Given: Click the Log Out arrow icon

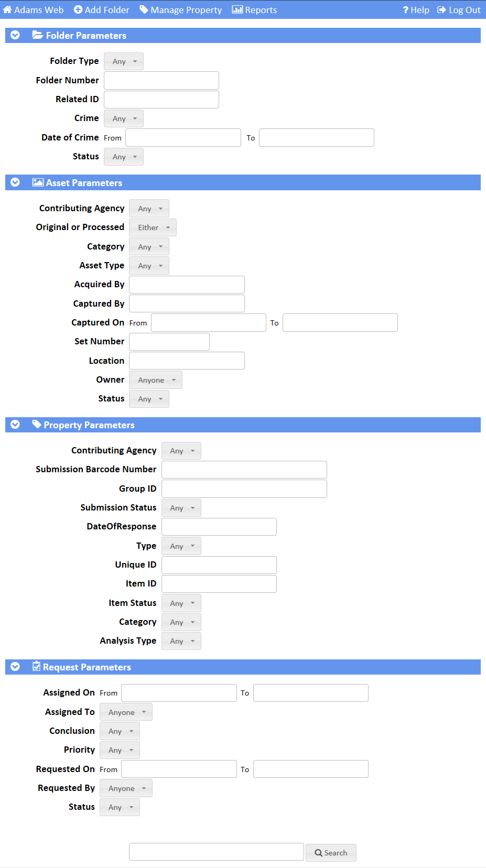Looking at the screenshot, I should [x=441, y=10].
